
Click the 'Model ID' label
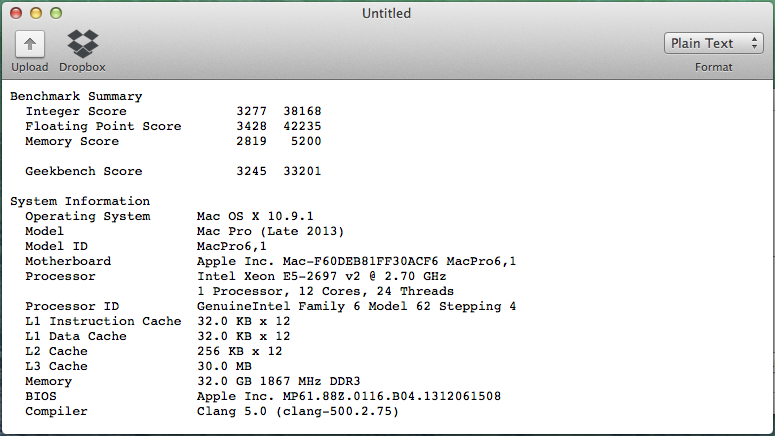(56, 246)
